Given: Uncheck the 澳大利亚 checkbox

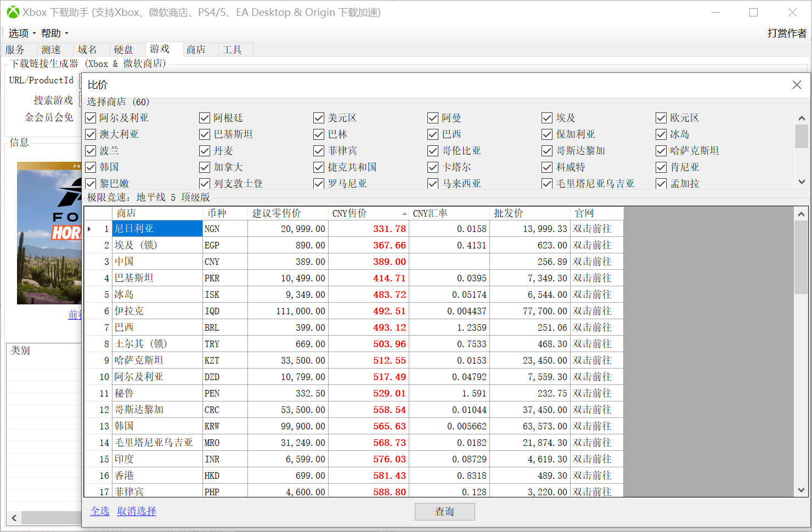Looking at the screenshot, I should point(91,134).
